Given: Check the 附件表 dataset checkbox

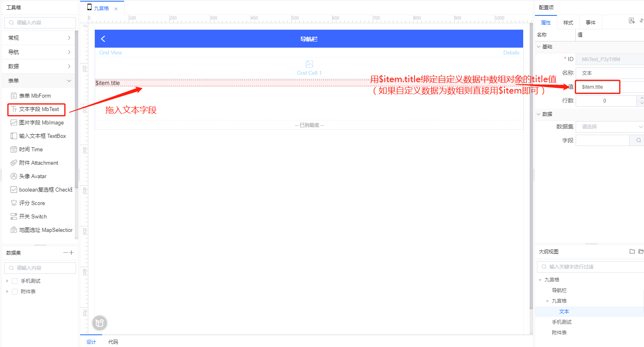Looking at the screenshot, I should tap(15, 292).
